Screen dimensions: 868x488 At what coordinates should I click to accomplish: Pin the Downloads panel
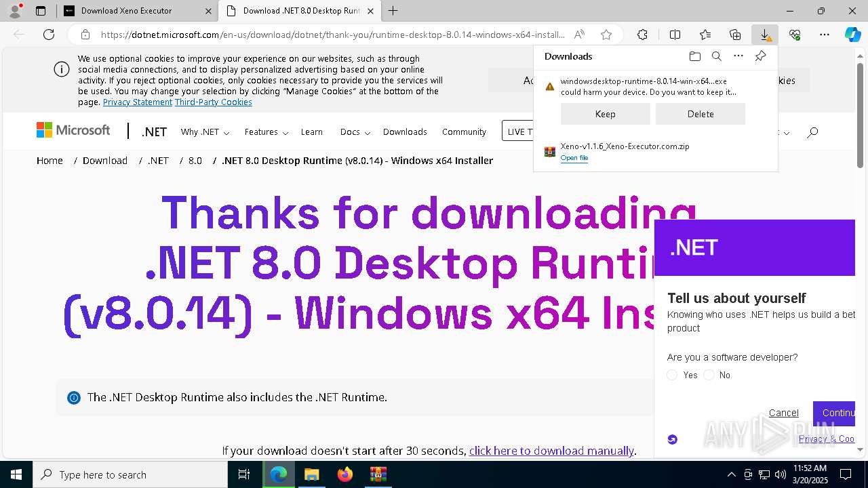point(760,56)
